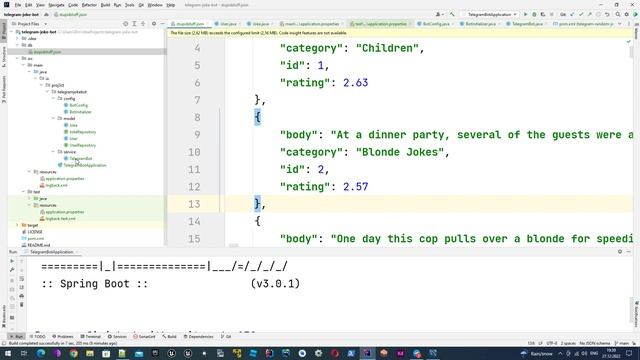The image size is (640, 360).
Task: Click the soft-wrap icon in Run console
Action: click(x=22, y=279)
